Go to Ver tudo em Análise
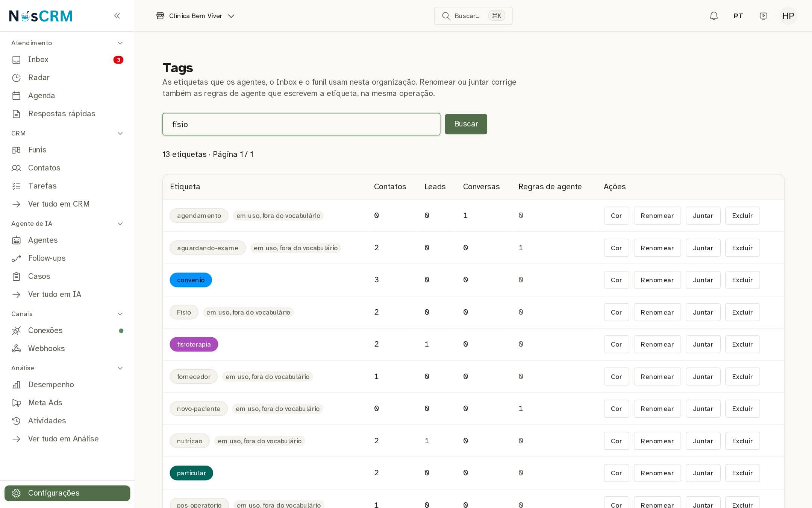812x508 pixels. click(67, 439)
